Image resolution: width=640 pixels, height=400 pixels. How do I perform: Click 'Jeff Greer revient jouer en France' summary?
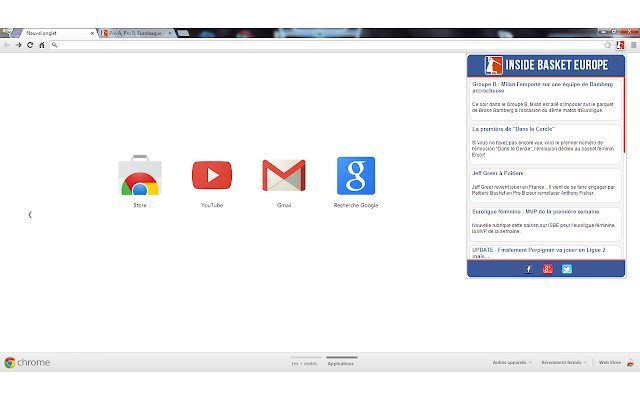[x=543, y=190]
